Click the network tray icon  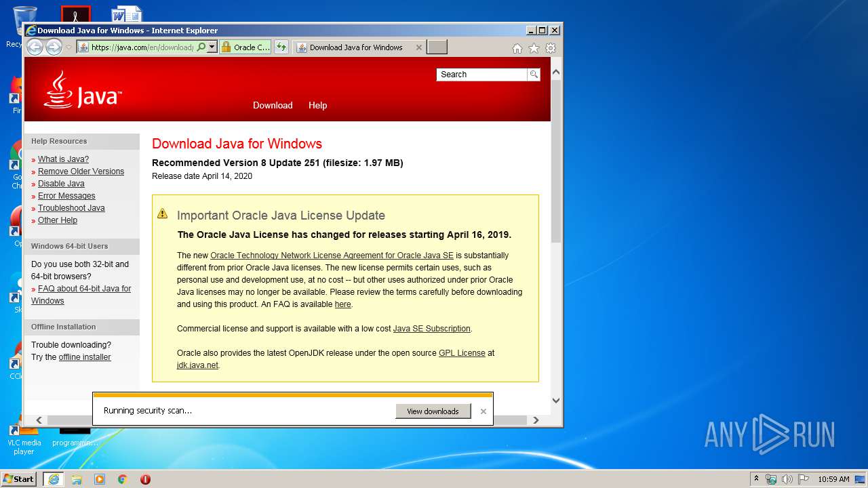[771, 479]
